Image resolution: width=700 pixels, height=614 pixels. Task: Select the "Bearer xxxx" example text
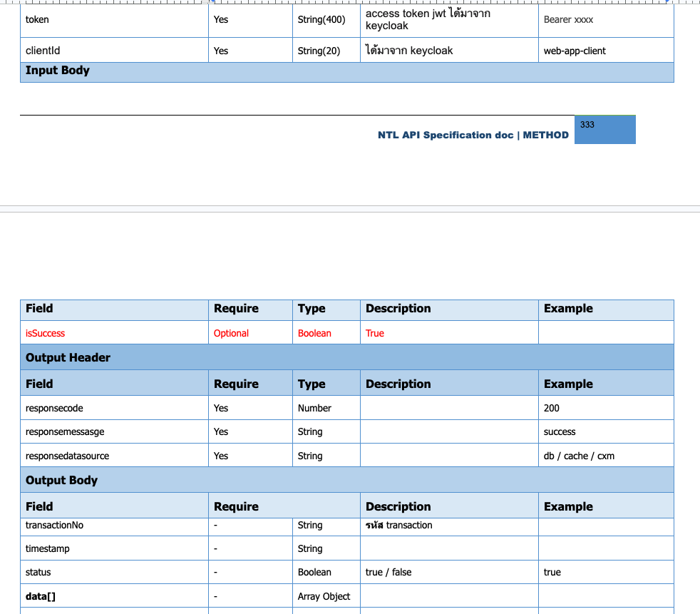[x=568, y=20]
